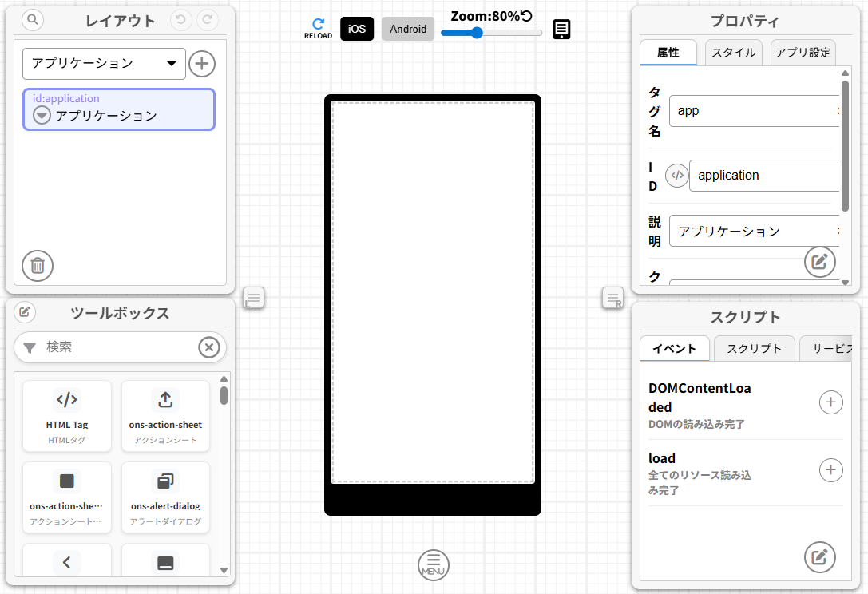Click the toolbox 検索 search field

click(x=116, y=347)
